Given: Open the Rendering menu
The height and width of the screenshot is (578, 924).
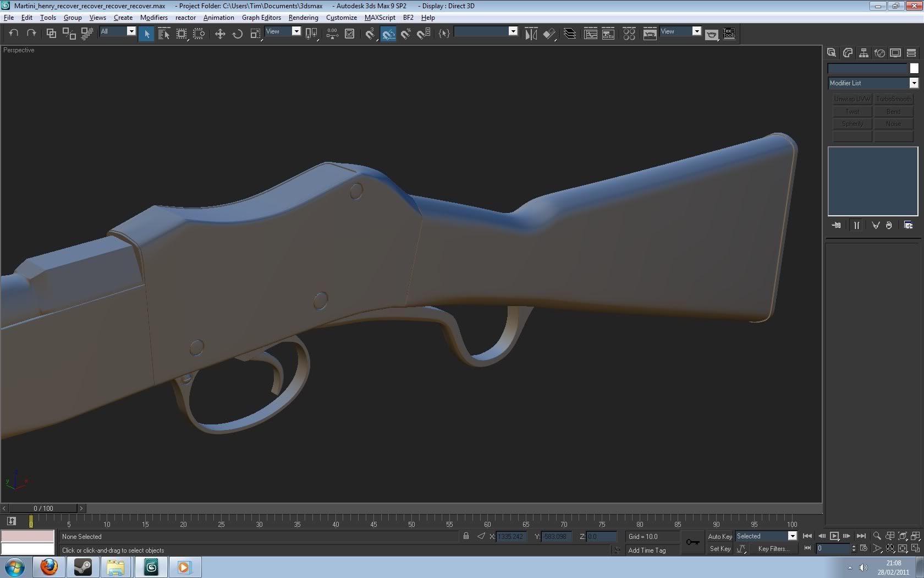Looking at the screenshot, I should tap(303, 18).
